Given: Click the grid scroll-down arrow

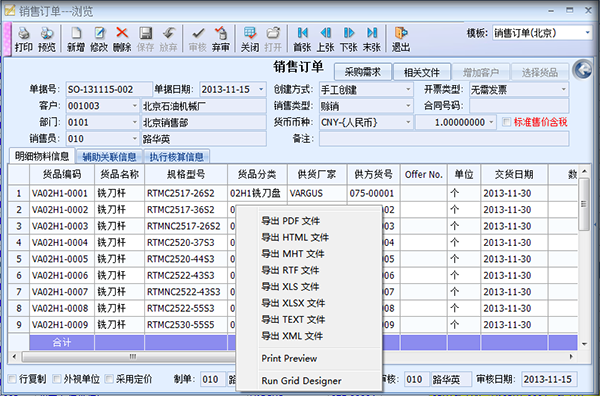Looking at the screenshot, I should pyautogui.click(x=584, y=344).
